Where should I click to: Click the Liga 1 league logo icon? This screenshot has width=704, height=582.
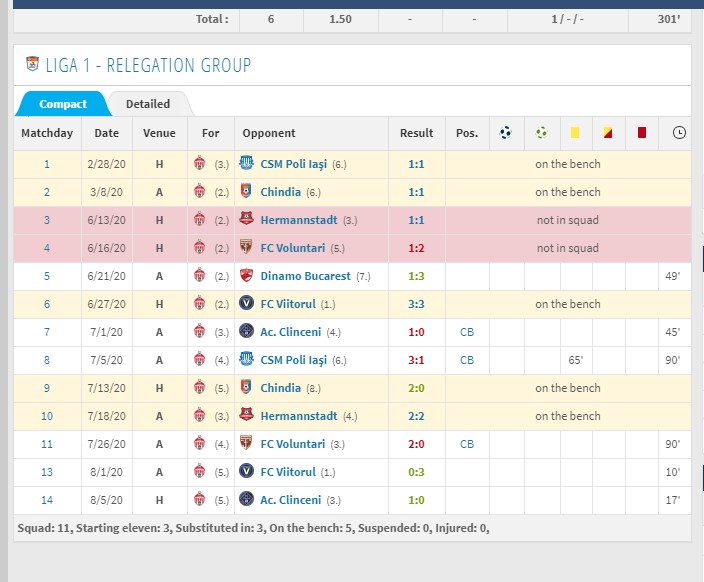click(32, 65)
